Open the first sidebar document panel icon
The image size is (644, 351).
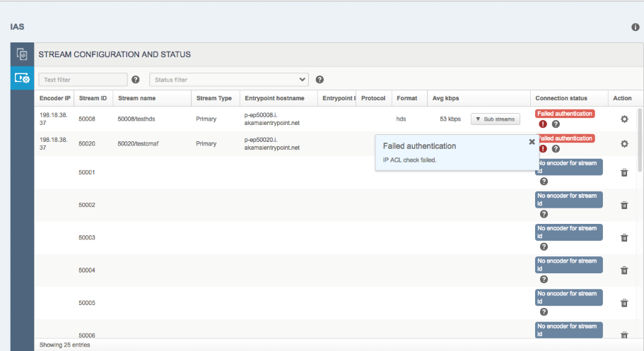pyautogui.click(x=22, y=54)
